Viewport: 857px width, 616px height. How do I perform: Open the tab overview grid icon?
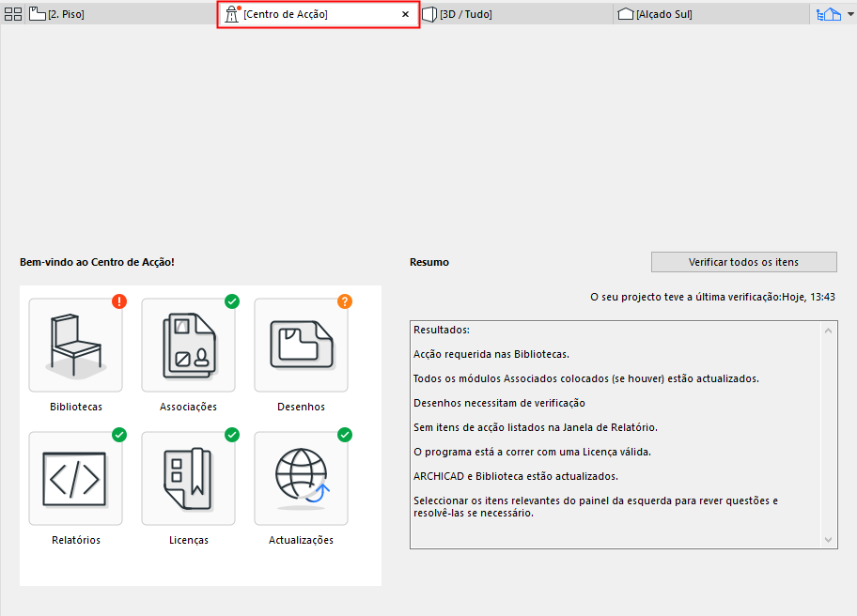[13, 14]
